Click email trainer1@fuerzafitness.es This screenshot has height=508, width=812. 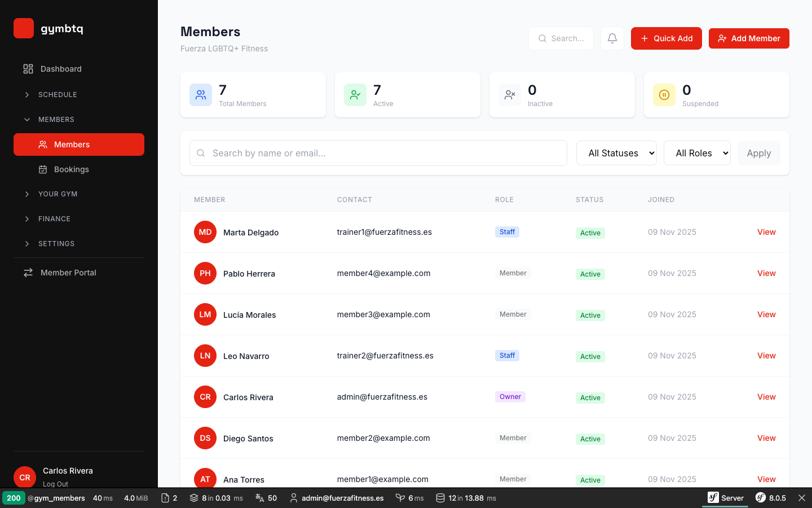tap(385, 232)
